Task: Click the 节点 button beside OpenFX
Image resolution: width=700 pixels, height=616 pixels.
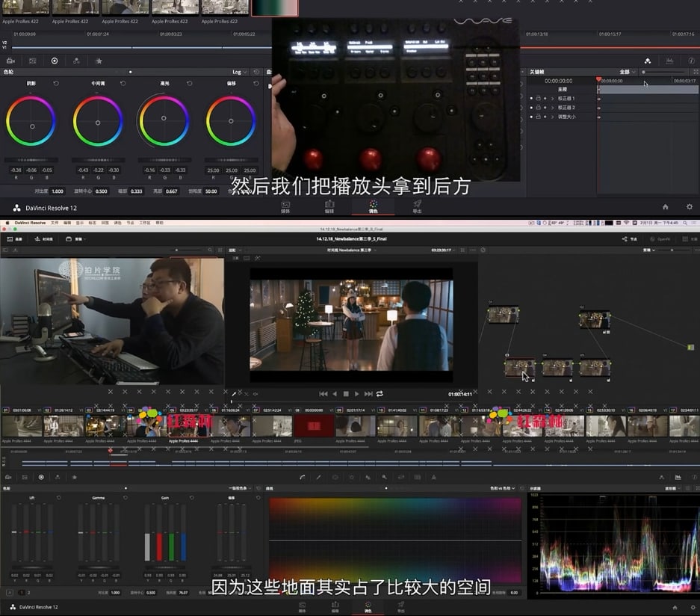Action: pyautogui.click(x=630, y=239)
